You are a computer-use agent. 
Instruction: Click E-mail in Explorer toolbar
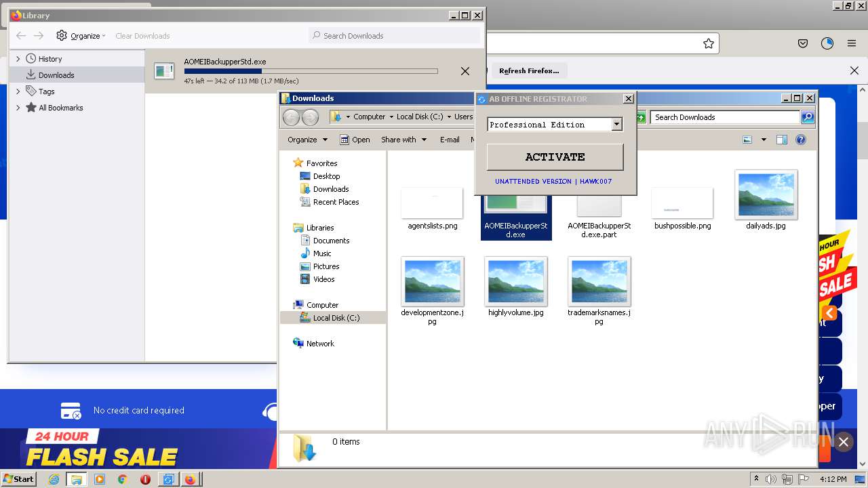(450, 140)
